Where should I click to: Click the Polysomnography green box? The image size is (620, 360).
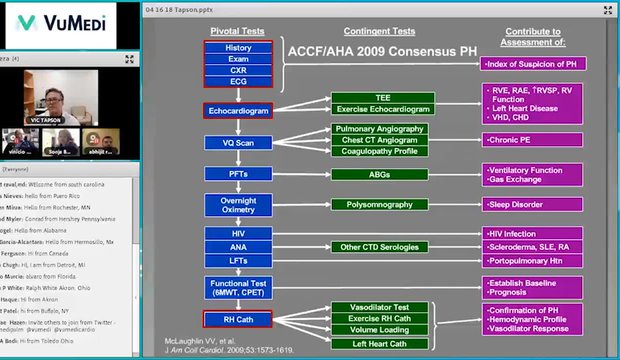click(380, 205)
